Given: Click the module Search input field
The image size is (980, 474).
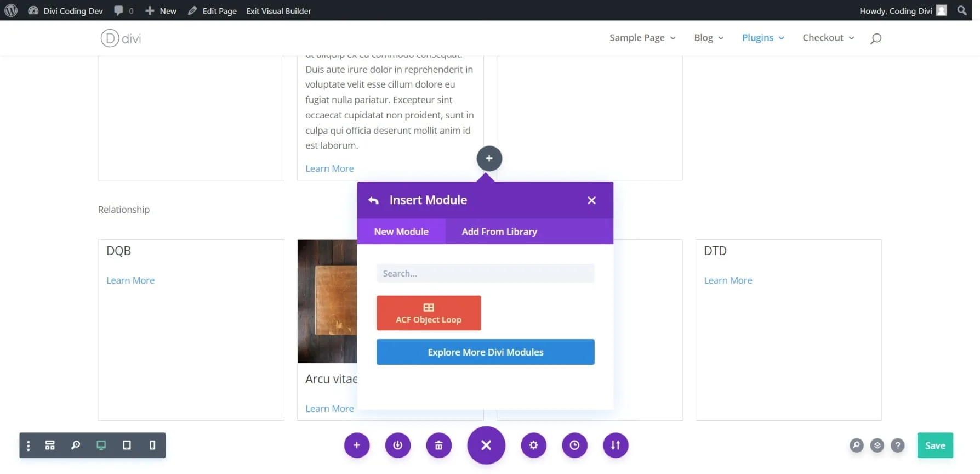Looking at the screenshot, I should pyautogui.click(x=485, y=273).
